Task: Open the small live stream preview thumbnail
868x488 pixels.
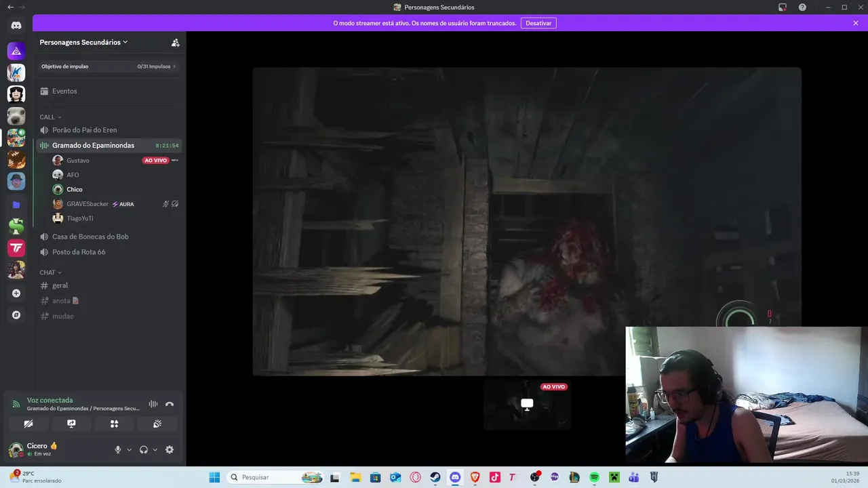Action: pyautogui.click(x=527, y=404)
